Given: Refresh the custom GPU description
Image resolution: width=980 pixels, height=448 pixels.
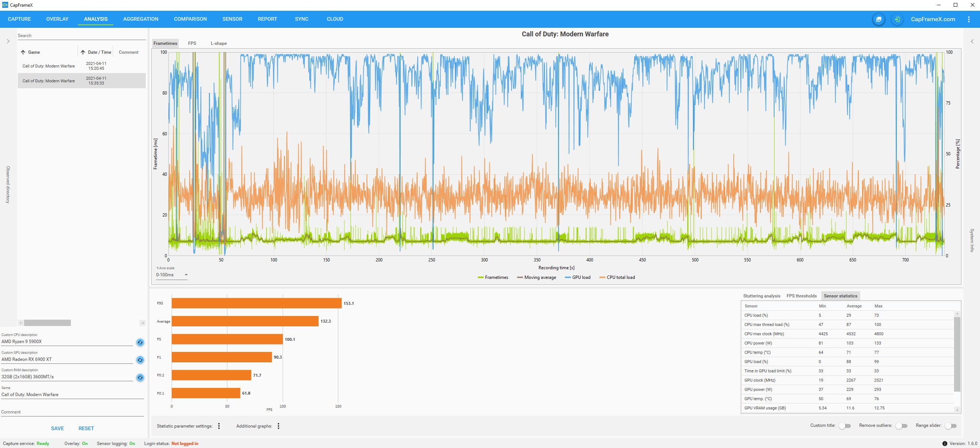Looking at the screenshot, I should click(140, 360).
